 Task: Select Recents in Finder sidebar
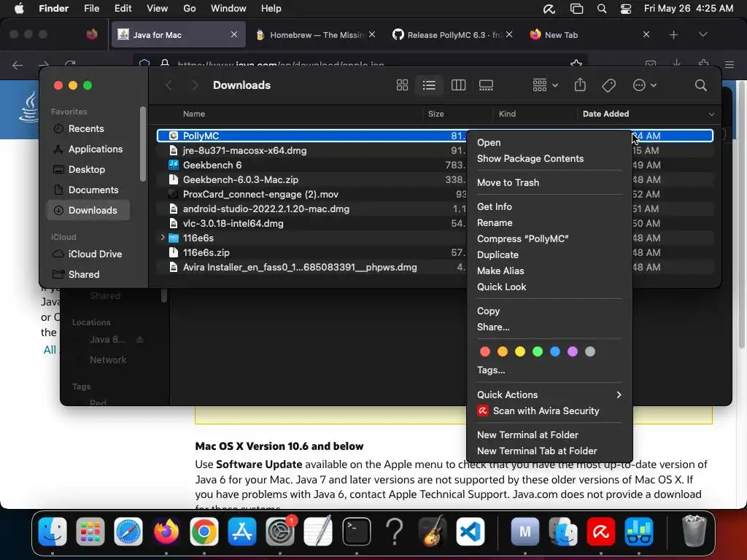click(86, 128)
